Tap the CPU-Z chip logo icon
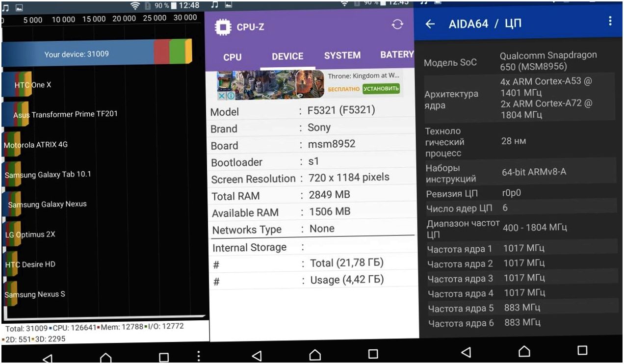The width and height of the screenshot is (624, 364). pos(223,27)
